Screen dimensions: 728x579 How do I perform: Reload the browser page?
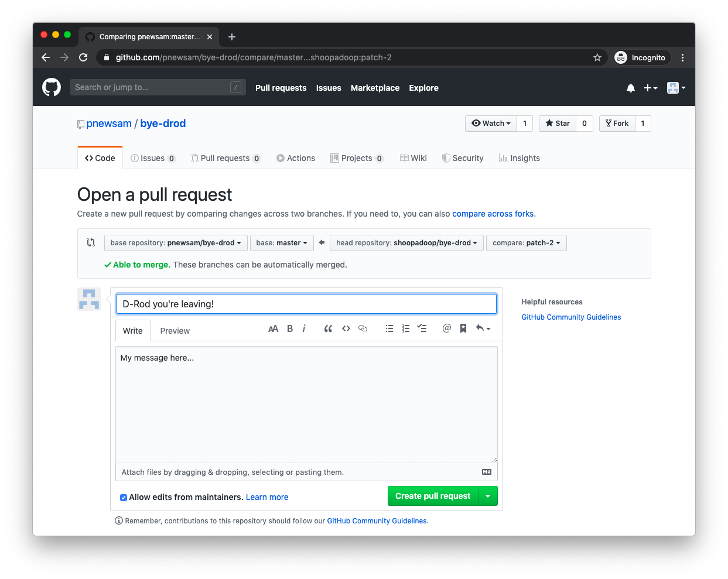coord(83,57)
